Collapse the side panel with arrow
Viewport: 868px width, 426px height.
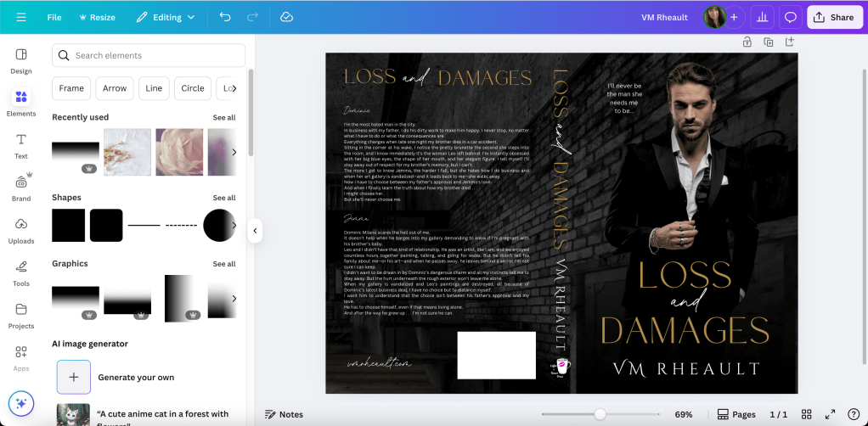click(x=254, y=230)
